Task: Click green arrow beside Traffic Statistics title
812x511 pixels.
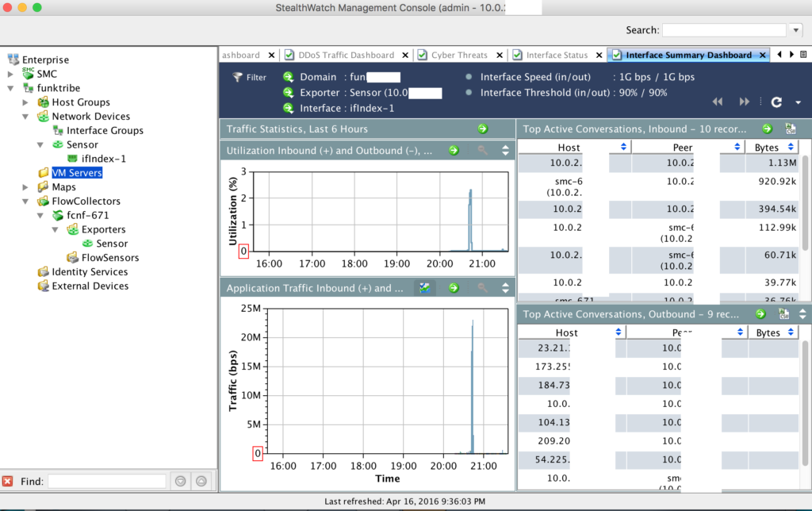Action: pyautogui.click(x=482, y=129)
